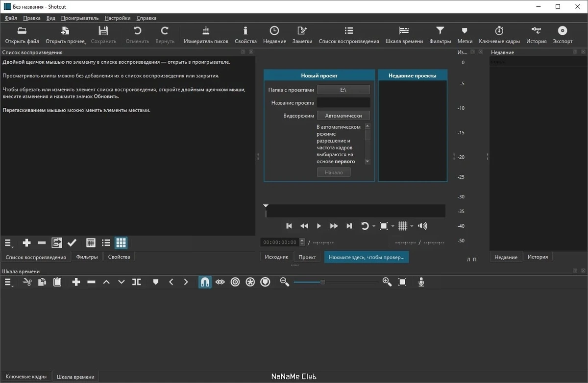Image resolution: width=588 pixels, height=383 pixels.
Task: Open the Справка menu
Action: tap(147, 18)
